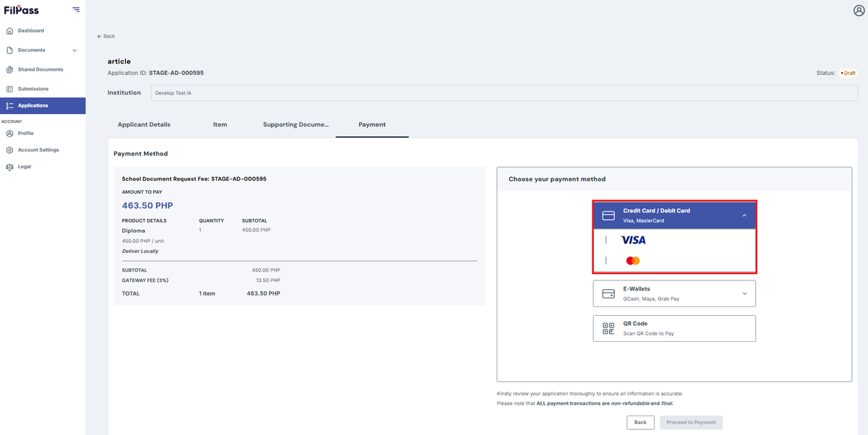Click the Choose your payment method heading
This screenshot has width=868, height=435.
click(557, 179)
